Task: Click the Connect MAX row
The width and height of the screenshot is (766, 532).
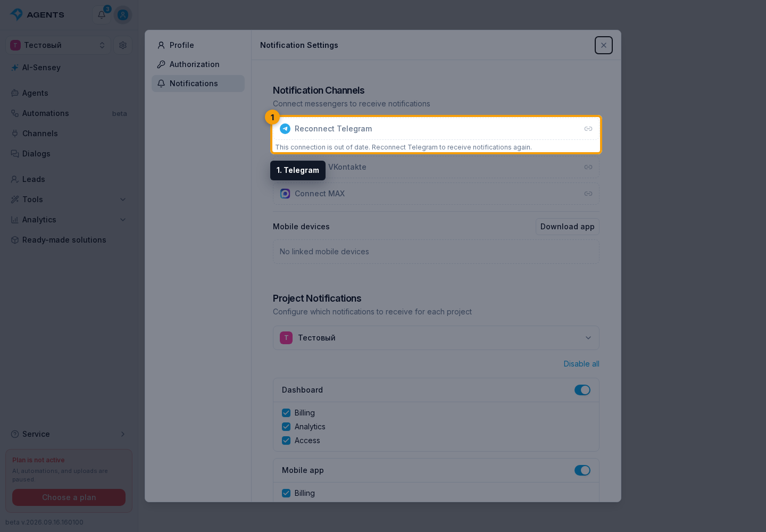Action: coord(436,194)
